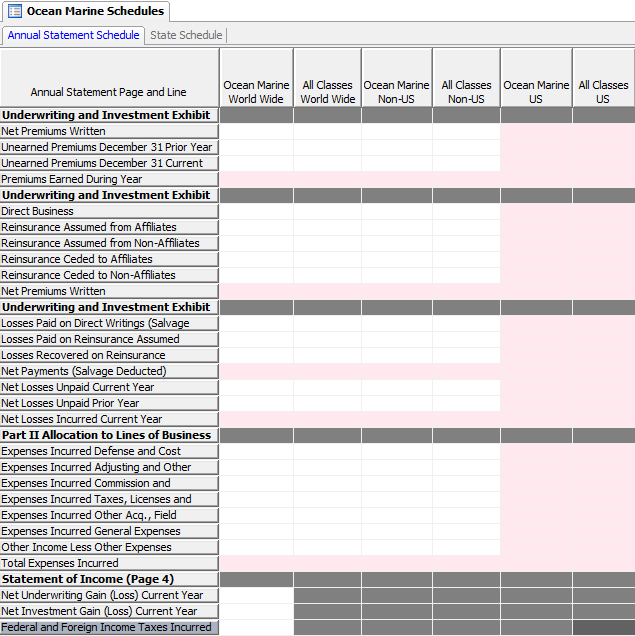Select Reinsurance Ceded to Affiliates row
The image size is (635, 636).
point(109,259)
